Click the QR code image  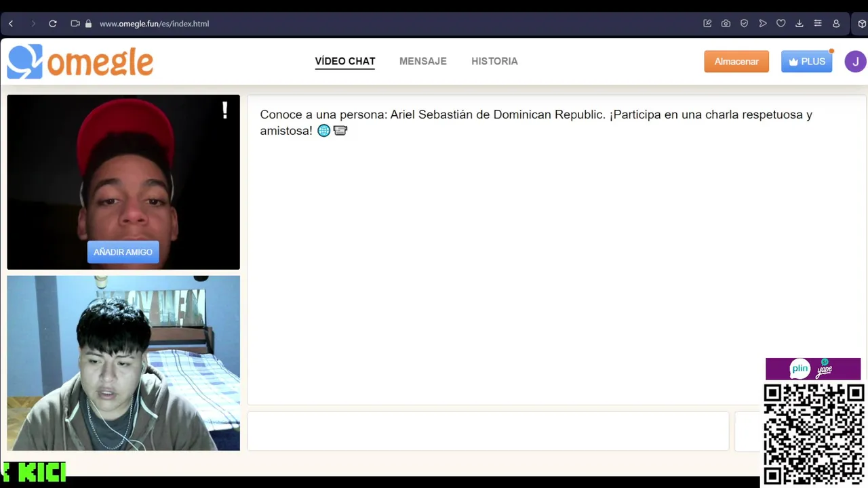[814, 434]
